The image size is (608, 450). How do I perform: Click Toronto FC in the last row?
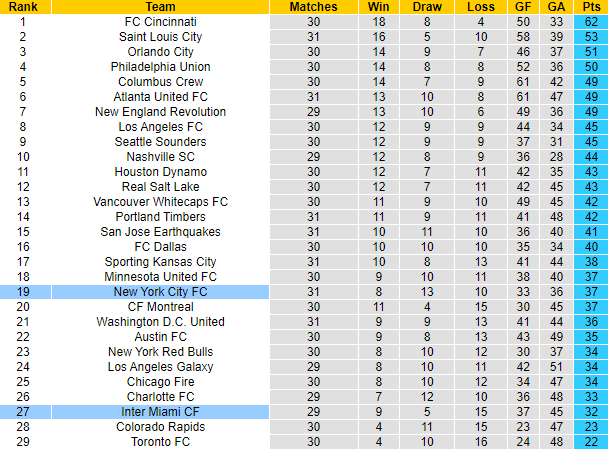coord(160,442)
